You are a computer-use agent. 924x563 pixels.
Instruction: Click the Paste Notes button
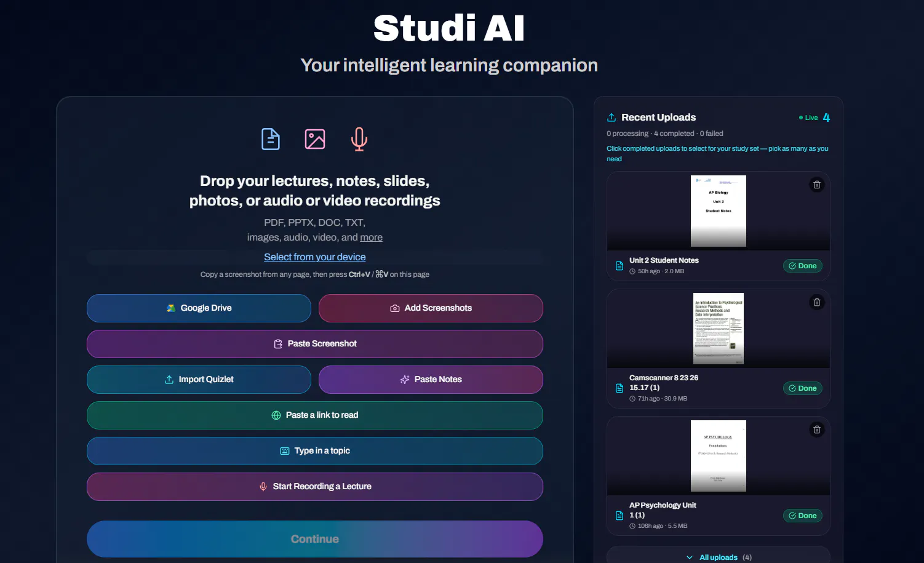[431, 380]
